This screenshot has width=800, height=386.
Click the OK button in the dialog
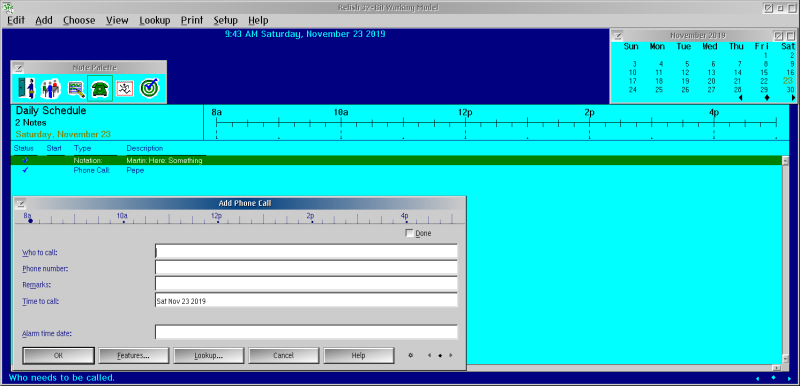[x=58, y=355]
